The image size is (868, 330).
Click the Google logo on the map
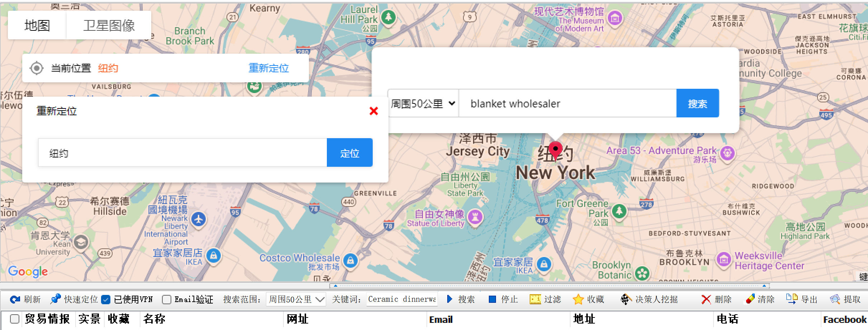click(28, 271)
